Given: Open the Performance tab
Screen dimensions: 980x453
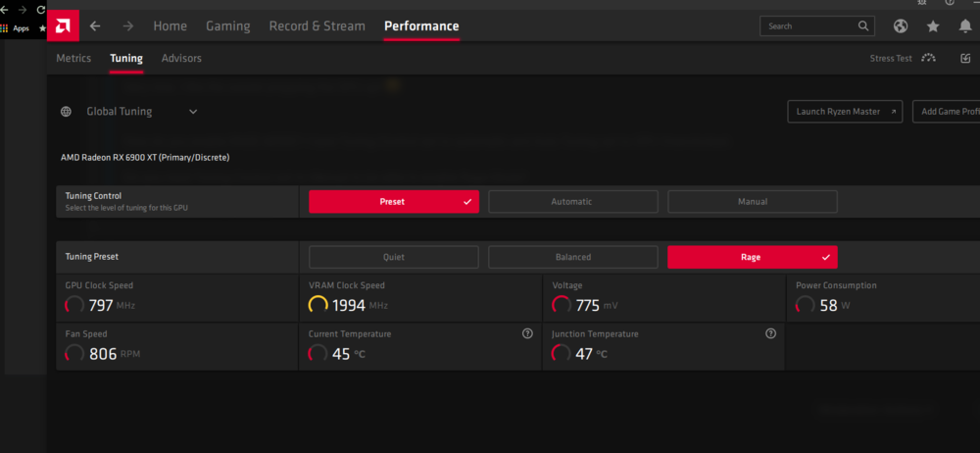Looking at the screenshot, I should (421, 26).
